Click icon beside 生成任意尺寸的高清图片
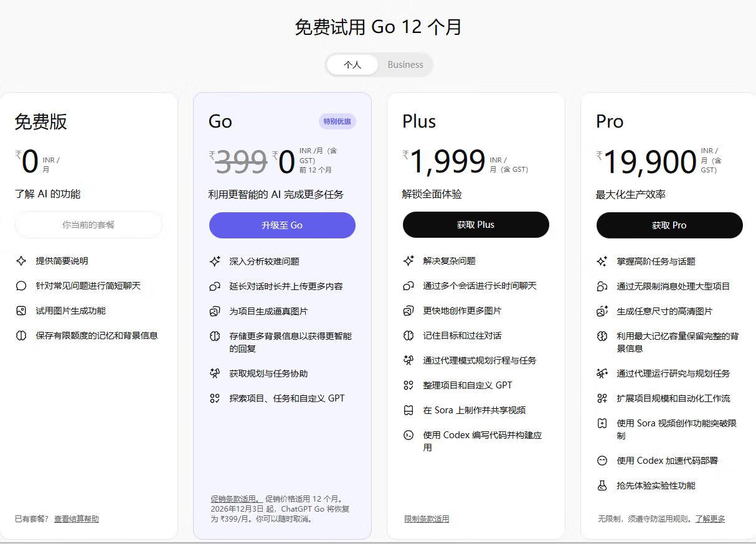The height and width of the screenshot is (544, 756). tap(602, 311)
